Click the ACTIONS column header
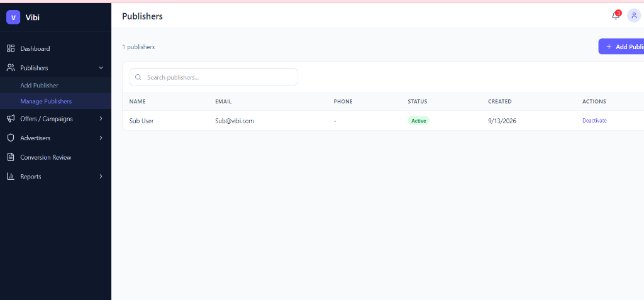This screenshot has width=644, height=300. point(594,101)
